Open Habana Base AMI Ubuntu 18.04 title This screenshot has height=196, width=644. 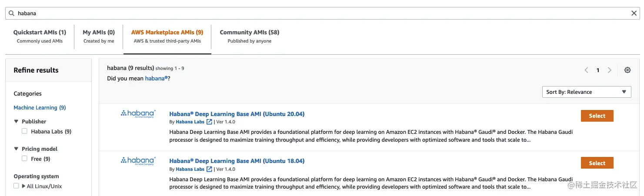pyautogui.click(x=237, y=161)
